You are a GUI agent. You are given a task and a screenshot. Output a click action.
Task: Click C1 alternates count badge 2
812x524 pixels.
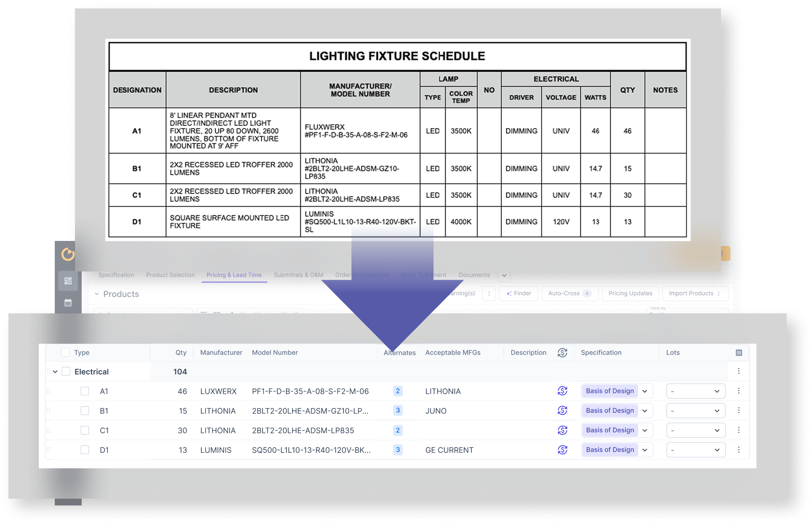click(x=398, y=430)
